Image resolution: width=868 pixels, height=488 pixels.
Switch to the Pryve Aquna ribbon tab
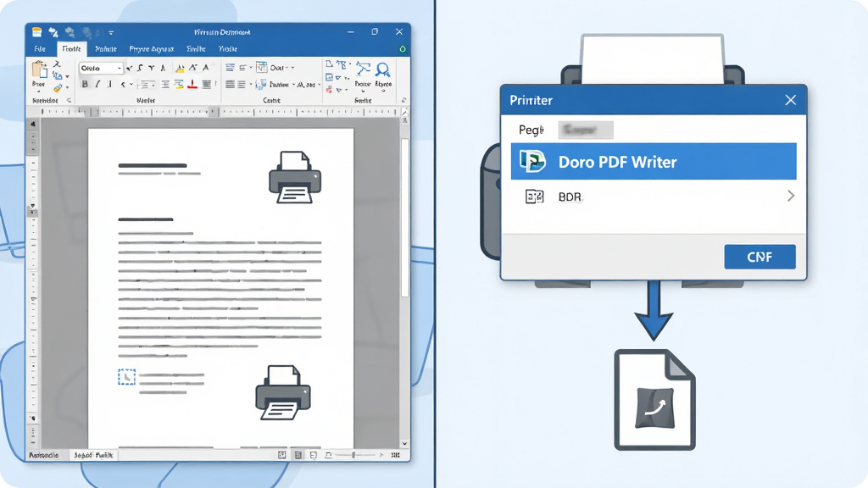tap(152, 48)
